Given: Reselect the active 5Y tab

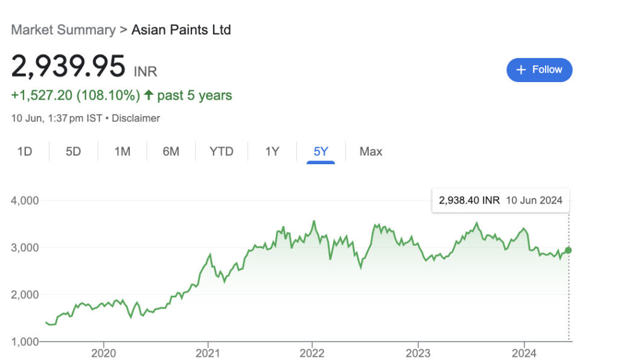Looking at the screenshot, I should click(x=319, y=152).
